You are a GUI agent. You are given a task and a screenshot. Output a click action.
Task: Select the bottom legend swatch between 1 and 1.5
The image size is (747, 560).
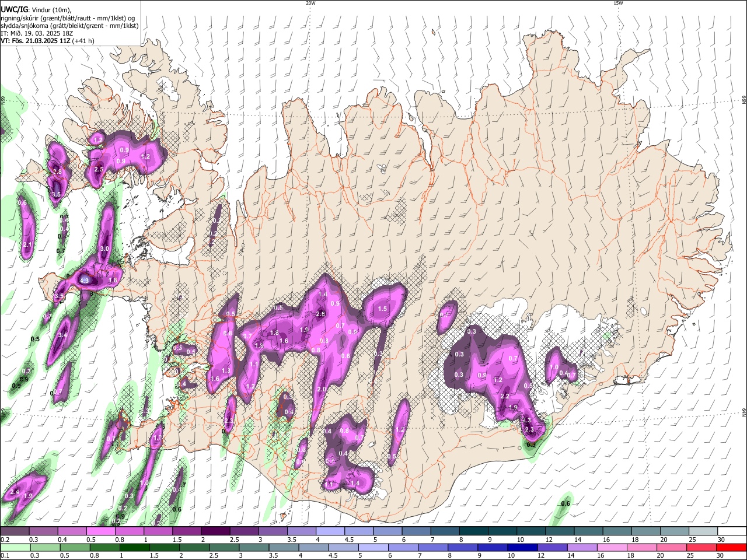tap(134, 547)
